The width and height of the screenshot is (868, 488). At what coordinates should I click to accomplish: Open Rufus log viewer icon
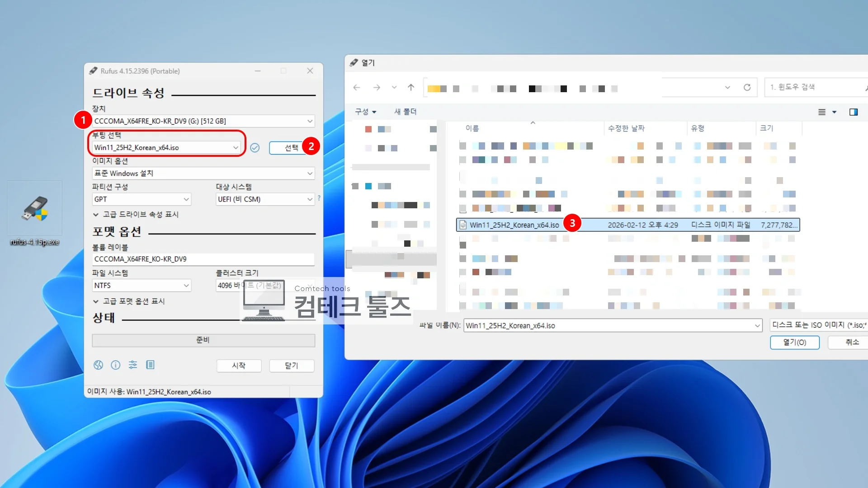click(151, 365)
